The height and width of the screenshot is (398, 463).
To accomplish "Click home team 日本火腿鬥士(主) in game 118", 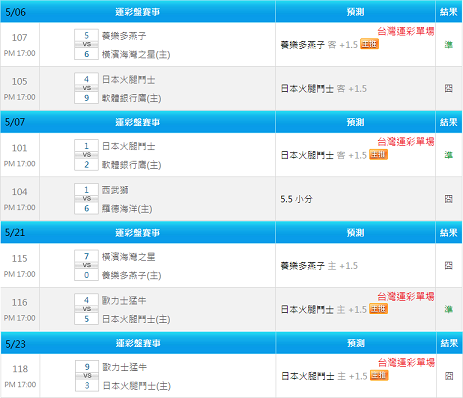I will pyautogui.click(x=137, y=386).
